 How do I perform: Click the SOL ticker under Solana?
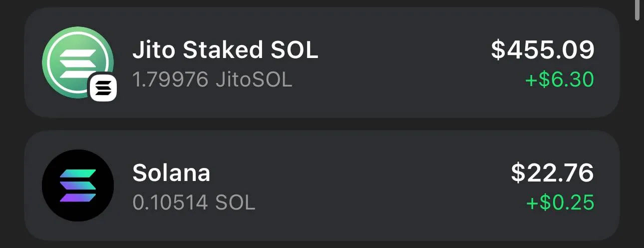click(x=235, y=202)
